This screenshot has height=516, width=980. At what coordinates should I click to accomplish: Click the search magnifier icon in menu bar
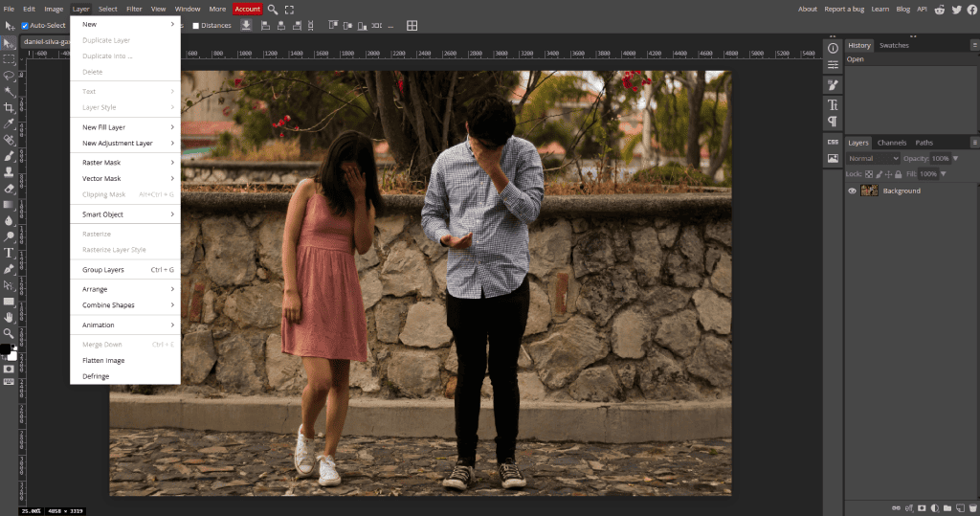(273, 9)
